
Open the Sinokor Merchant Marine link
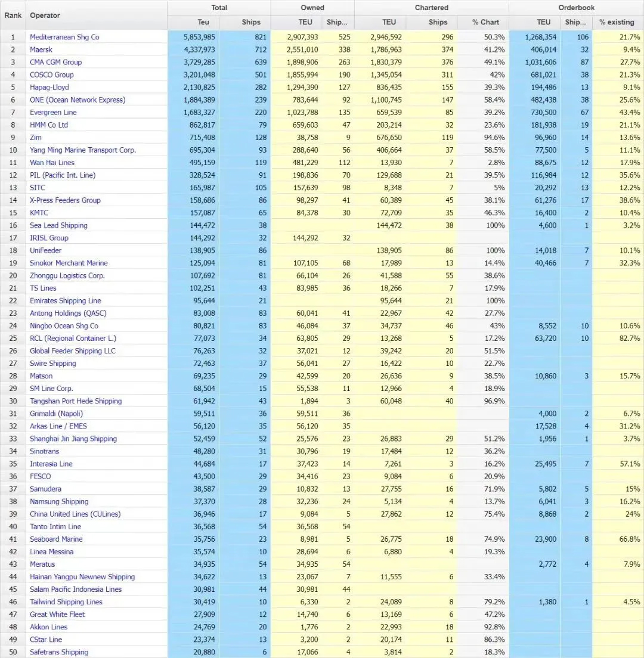coord(69,263)
